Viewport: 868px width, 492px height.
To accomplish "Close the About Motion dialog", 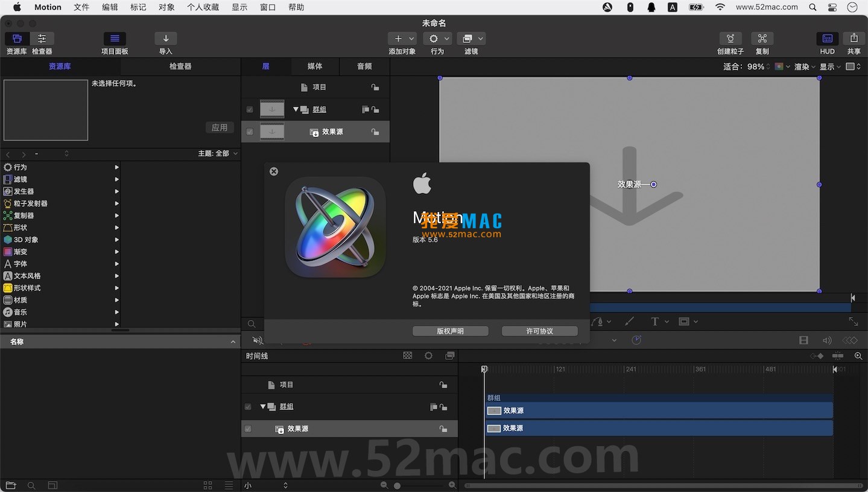I will tap(274, 171).
